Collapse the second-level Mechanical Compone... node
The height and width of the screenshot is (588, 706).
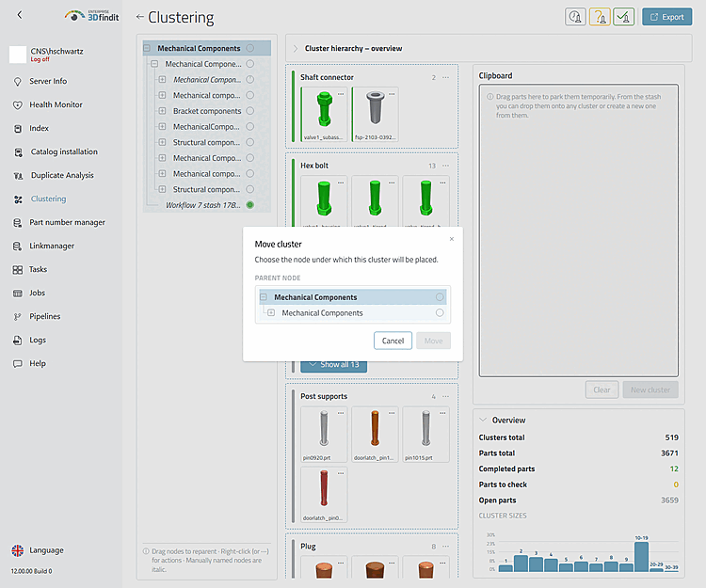(154, 64)
